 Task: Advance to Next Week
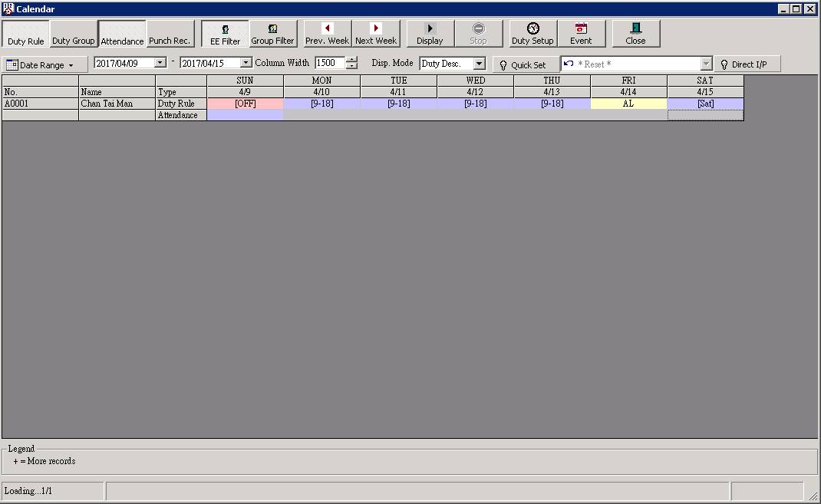[376, 34]
